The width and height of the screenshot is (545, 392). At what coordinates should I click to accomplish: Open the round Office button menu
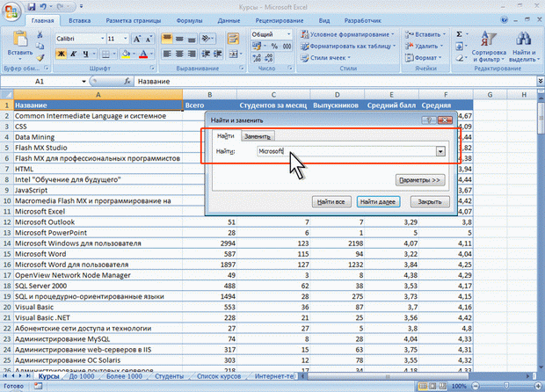11,11
